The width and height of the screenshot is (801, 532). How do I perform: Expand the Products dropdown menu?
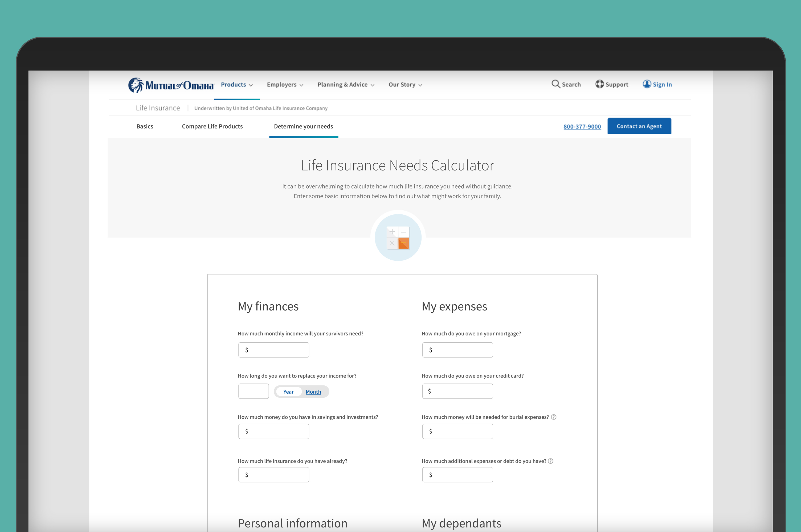coord(237,85)
